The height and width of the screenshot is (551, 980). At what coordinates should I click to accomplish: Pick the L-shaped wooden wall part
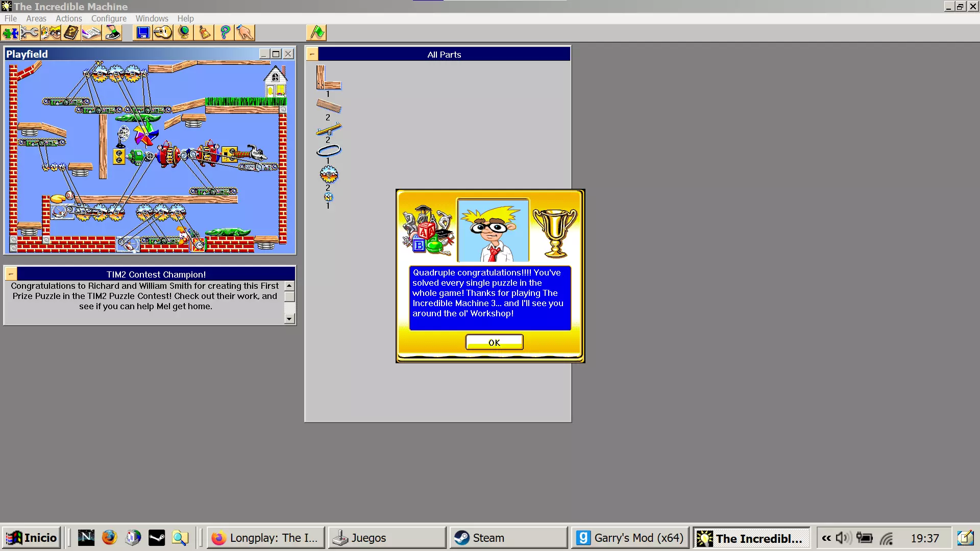[328, 78]
